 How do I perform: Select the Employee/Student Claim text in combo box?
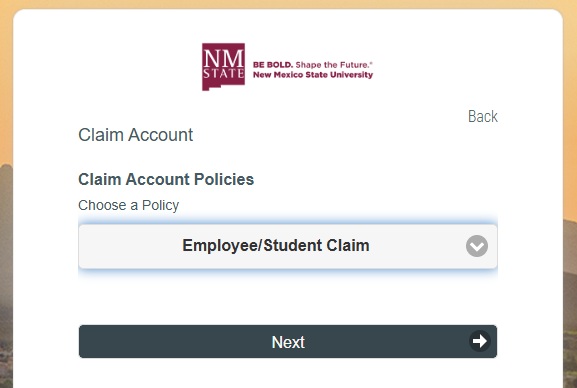(276, 246)
